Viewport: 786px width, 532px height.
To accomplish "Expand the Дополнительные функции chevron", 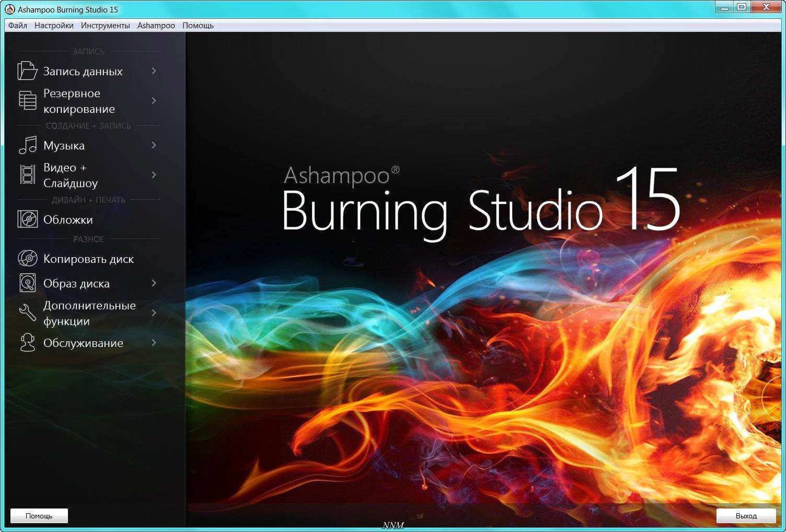I will pos(154,313).
